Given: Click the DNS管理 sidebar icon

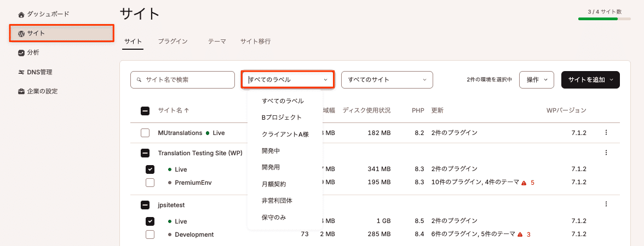Looking at the screenshot, I should 21,72.
